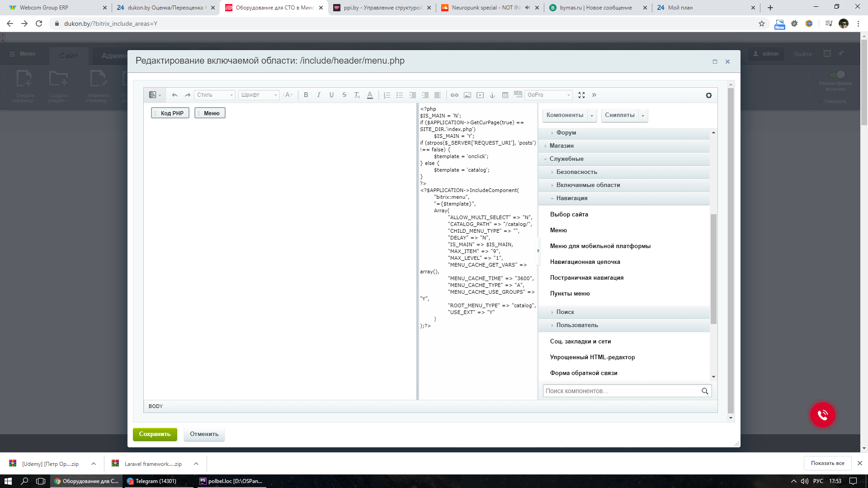Click the insert link icon

[x=454, y=95]
